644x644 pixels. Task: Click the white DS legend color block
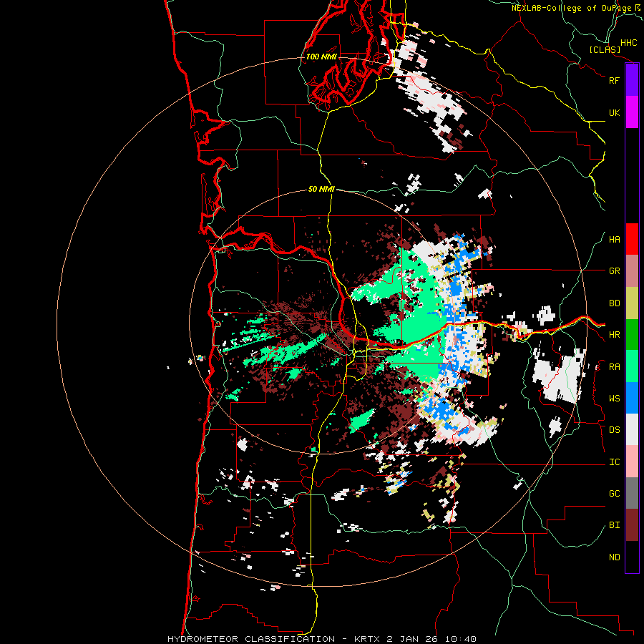632,429
